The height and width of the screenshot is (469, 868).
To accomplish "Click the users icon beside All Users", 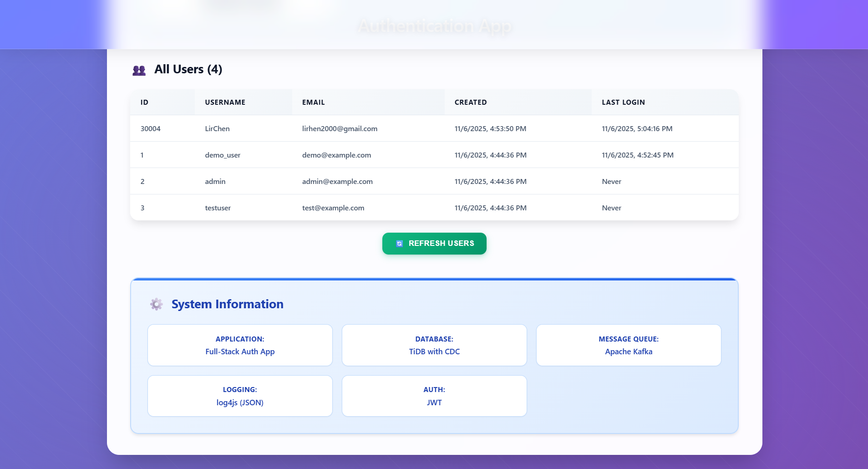I will pyautogui.click(x=139, y=70).
